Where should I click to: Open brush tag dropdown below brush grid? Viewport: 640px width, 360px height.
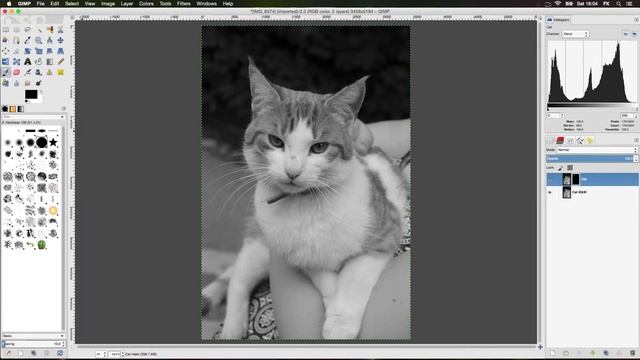(33, 336)
